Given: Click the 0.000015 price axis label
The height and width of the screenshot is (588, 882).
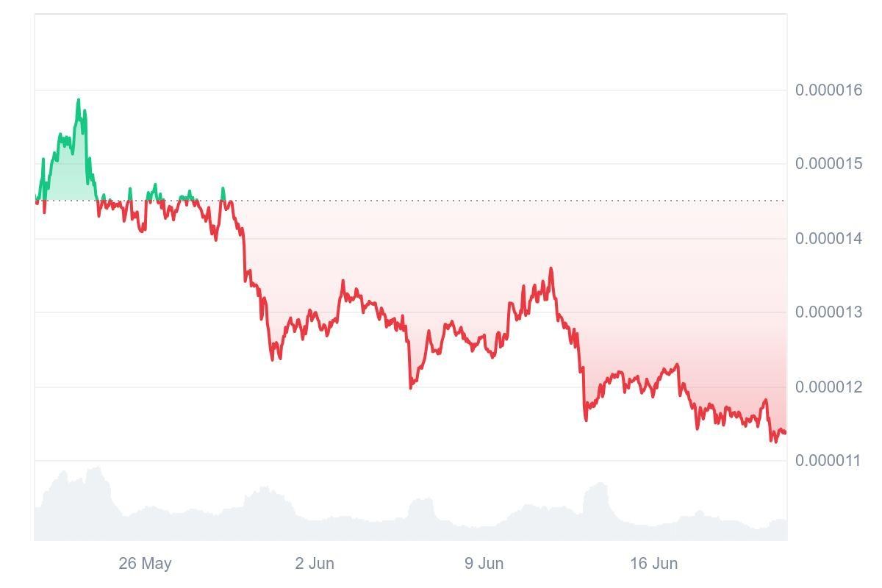Looking at the screenshot, I should tap(828, 163).
